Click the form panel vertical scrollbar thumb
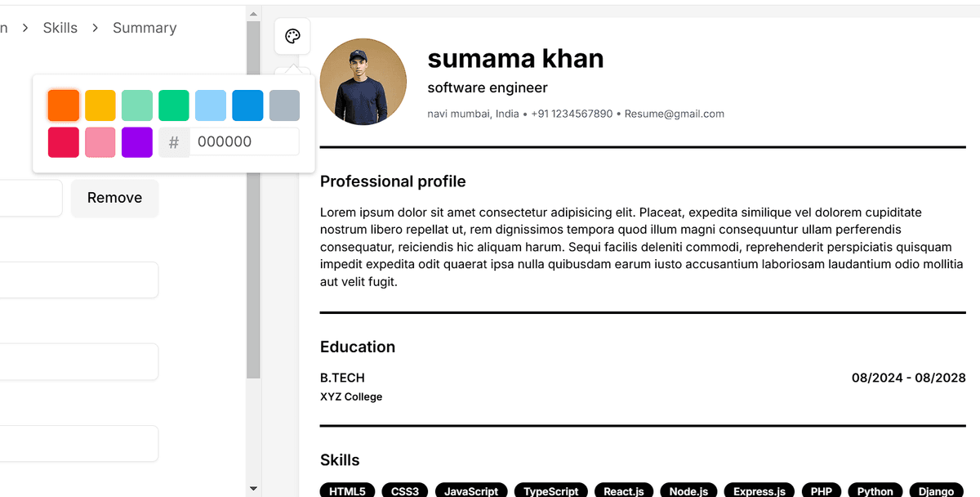980x497 pixels. coord(253,204)
